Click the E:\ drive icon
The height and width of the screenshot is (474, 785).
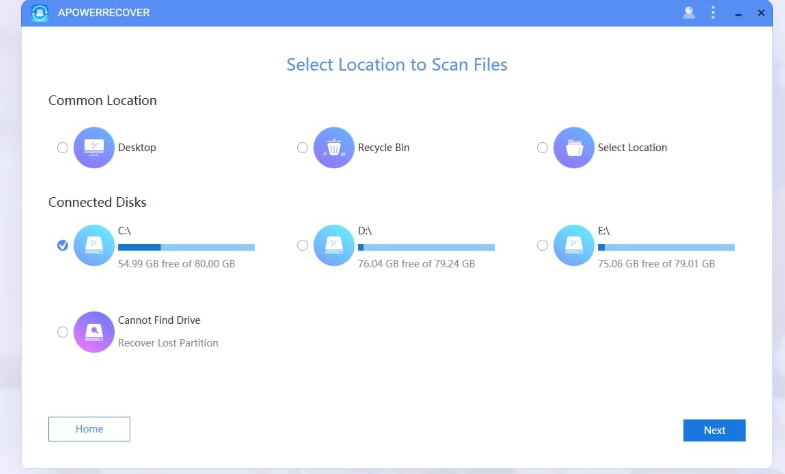pyautogui.click(x=574, y=245)
